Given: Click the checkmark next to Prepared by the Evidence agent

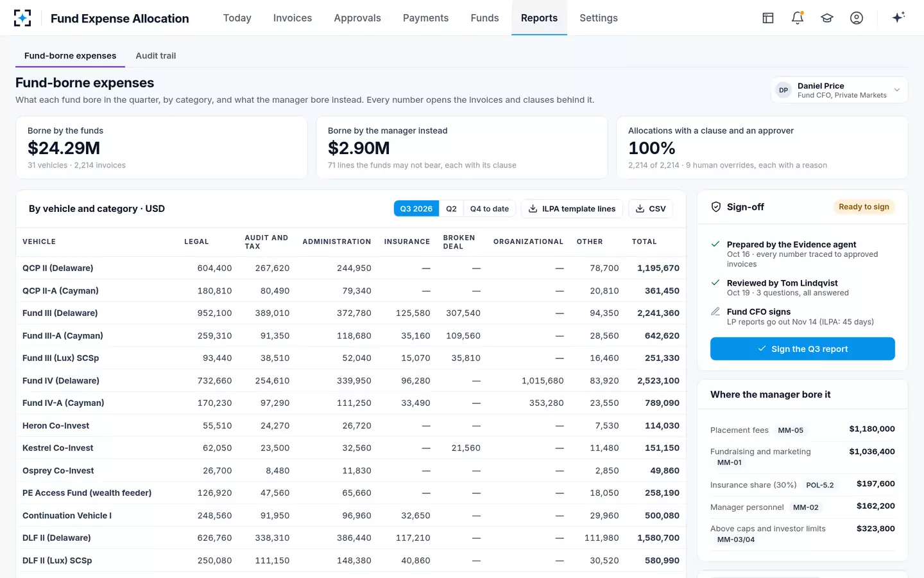Looking at the screenshot, I should coord(715,244).
